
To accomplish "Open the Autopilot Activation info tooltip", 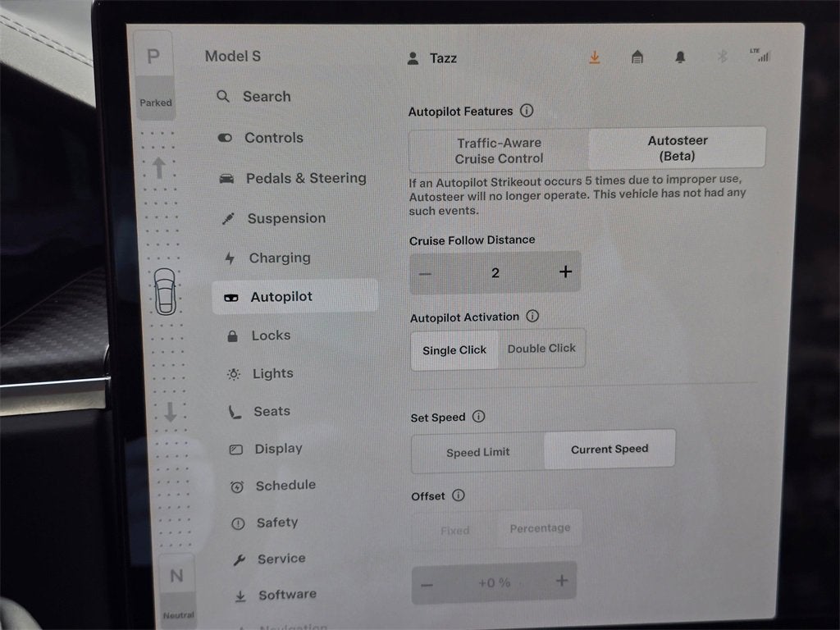I will (x=532, y=316).
